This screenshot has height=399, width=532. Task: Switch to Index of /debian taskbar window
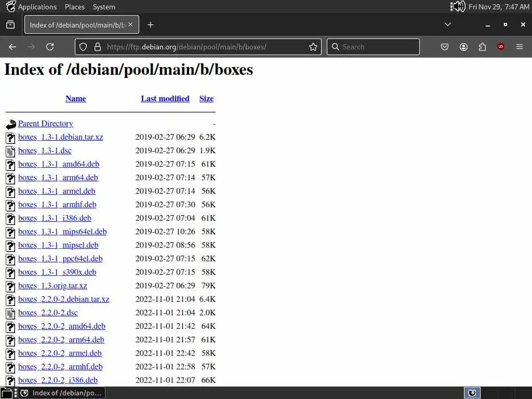(61, 393)
